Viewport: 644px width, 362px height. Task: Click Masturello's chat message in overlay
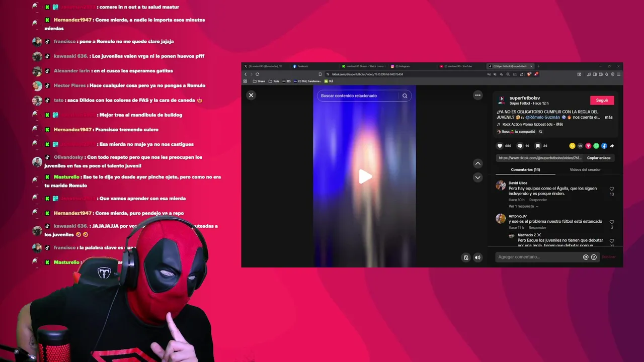click(132, 181)
